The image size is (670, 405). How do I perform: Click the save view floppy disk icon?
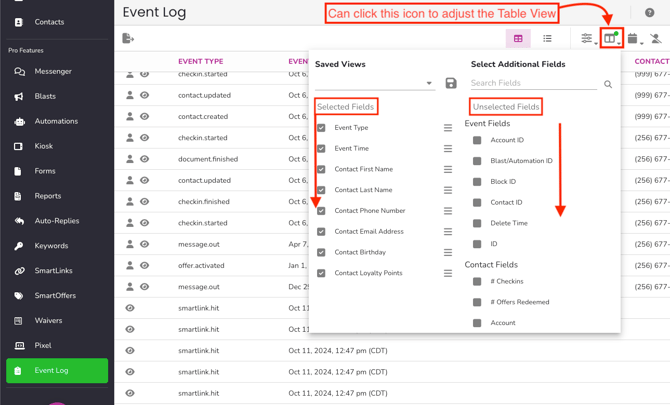coord(451,84)
